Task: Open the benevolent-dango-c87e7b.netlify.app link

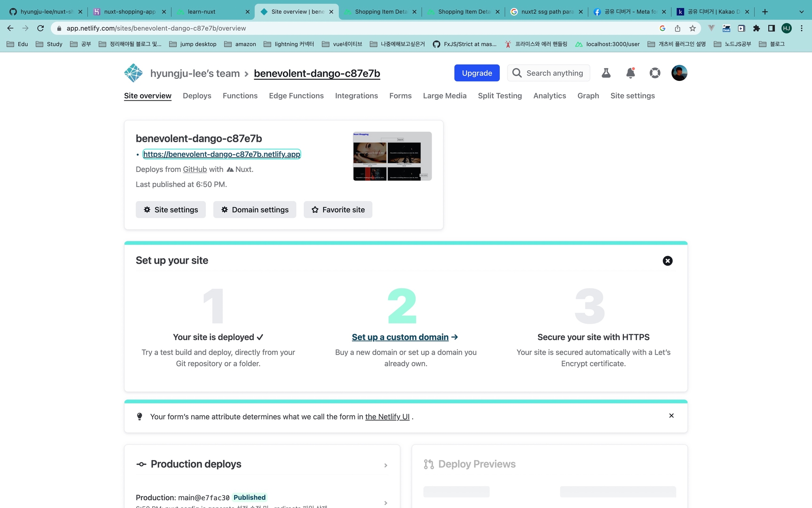Action: [222, 154]
